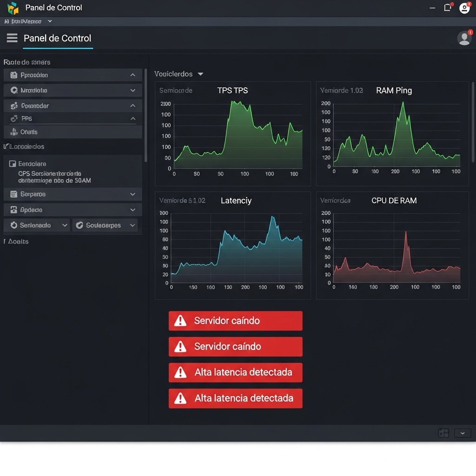Screen dimensions: 476x476
Task: Open the notifications icon in title bar
Action: [448, 7]
